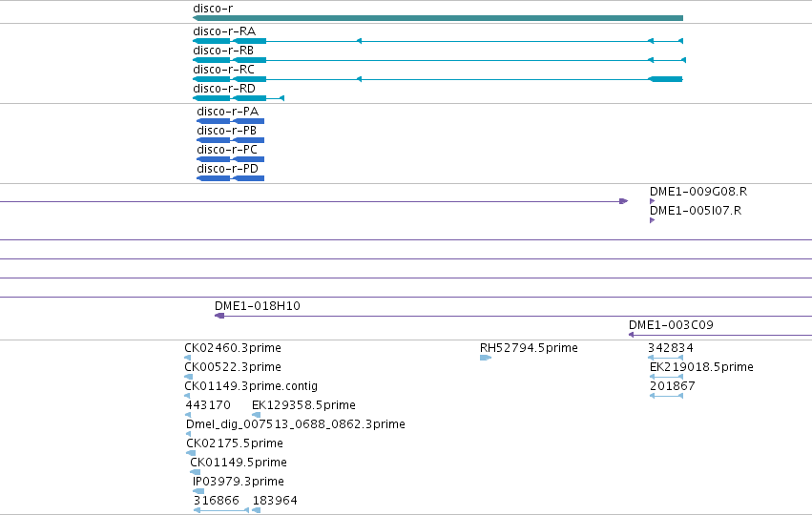Select the EK129358.5prime EST

click(257, 415)
